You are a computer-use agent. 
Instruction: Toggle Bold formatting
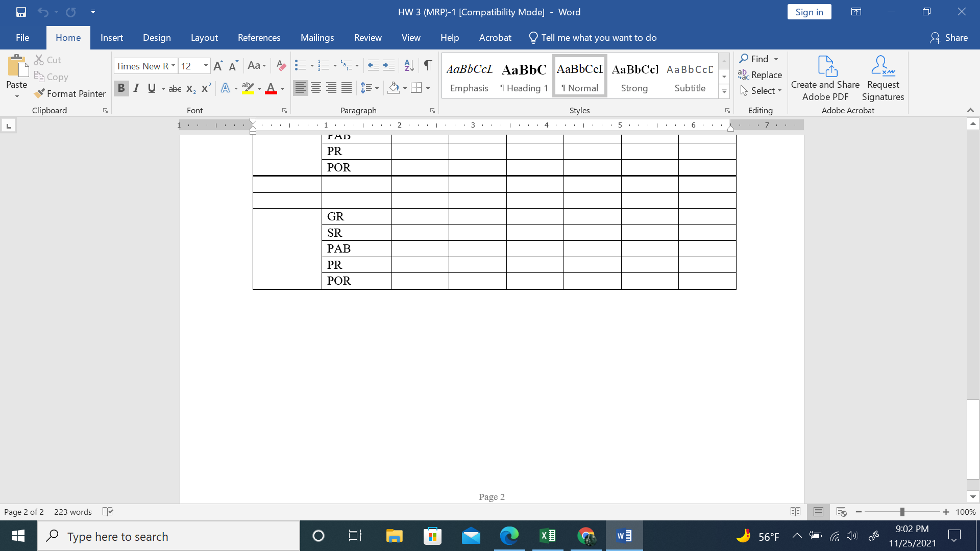click(121, 88)
